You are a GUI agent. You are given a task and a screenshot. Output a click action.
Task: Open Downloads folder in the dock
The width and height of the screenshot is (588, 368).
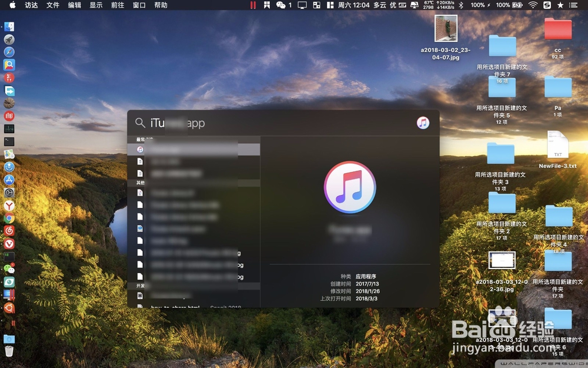9,339
